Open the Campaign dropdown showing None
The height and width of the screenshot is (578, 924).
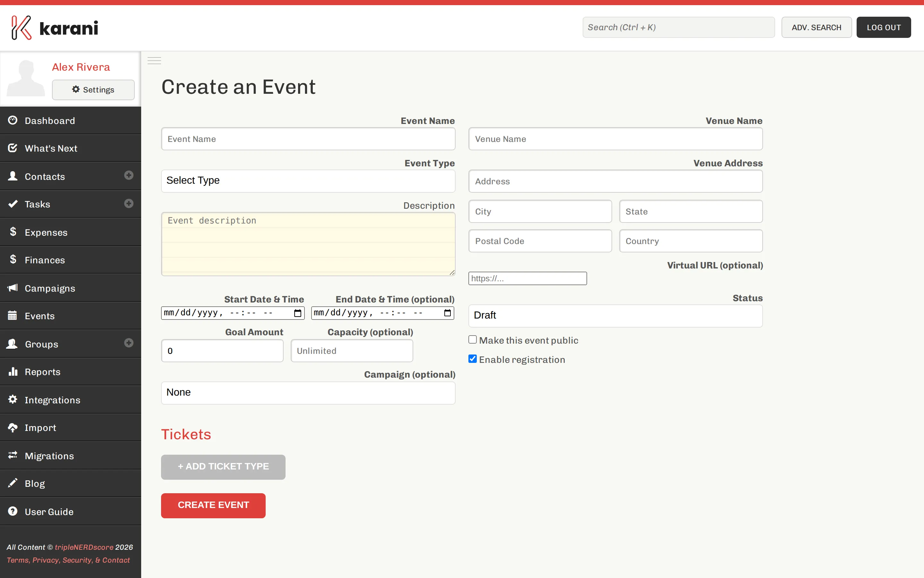[x=308, y=393]
